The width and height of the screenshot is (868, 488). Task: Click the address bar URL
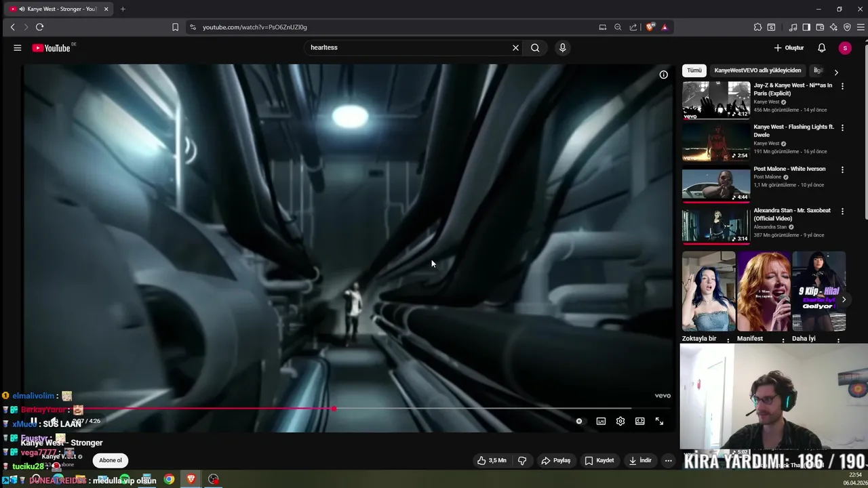pos(254,27)
